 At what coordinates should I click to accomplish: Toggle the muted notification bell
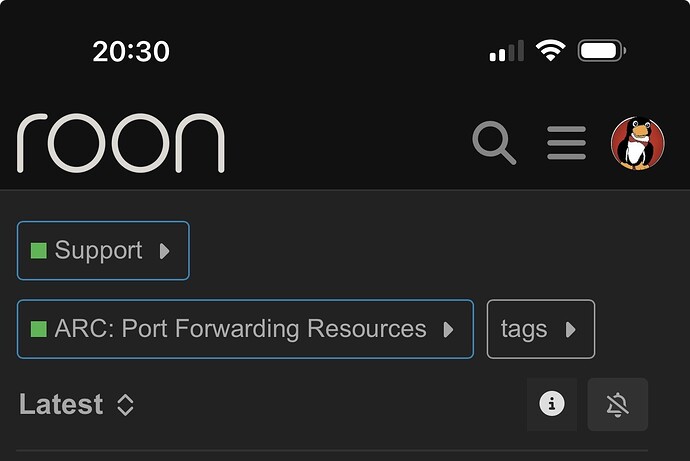[618, 404]
